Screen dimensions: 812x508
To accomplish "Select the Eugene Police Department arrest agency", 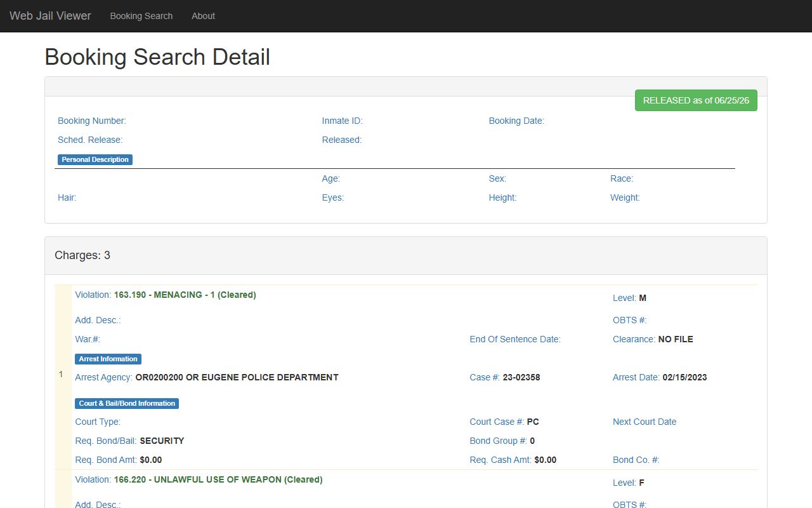I will coord(237,377).
